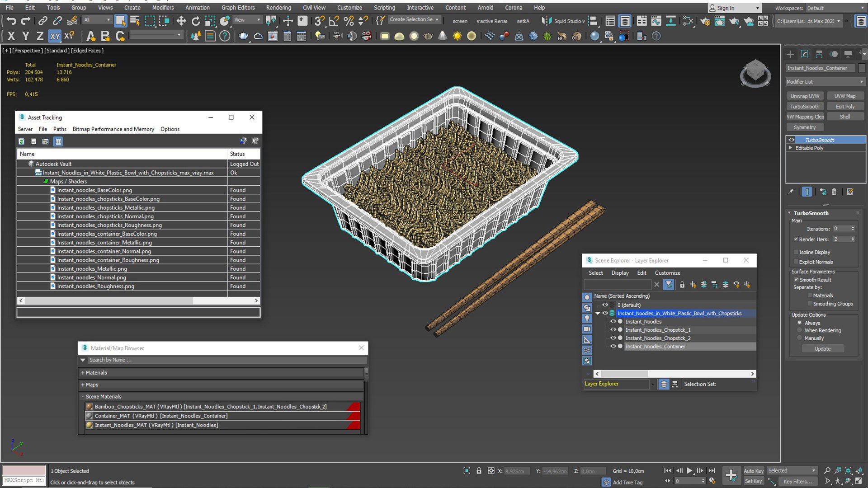Screen dimensions: 868x488
Task: Open Customize menu in Scene Explorer
Action: click(667, 273)
